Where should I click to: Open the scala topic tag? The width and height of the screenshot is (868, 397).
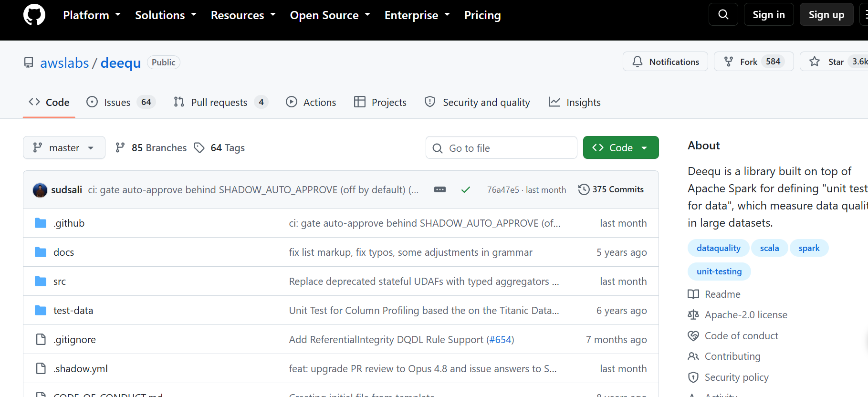tap(769, 248)
